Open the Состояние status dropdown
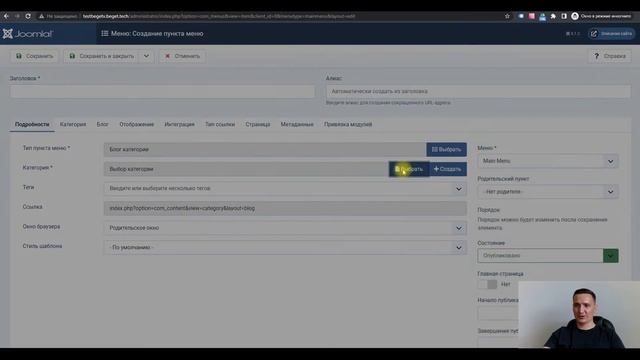 (x=548, y=256)
